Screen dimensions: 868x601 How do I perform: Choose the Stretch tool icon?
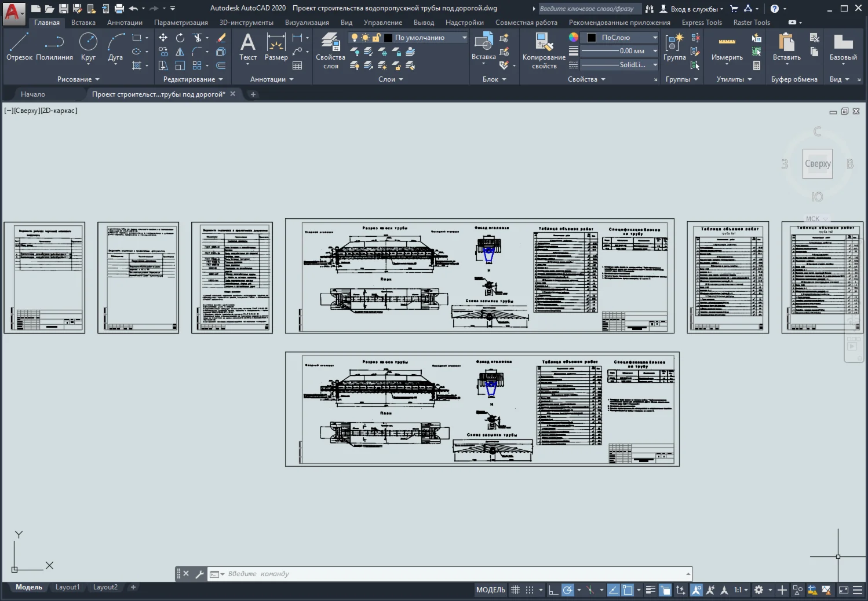point(163,65)
